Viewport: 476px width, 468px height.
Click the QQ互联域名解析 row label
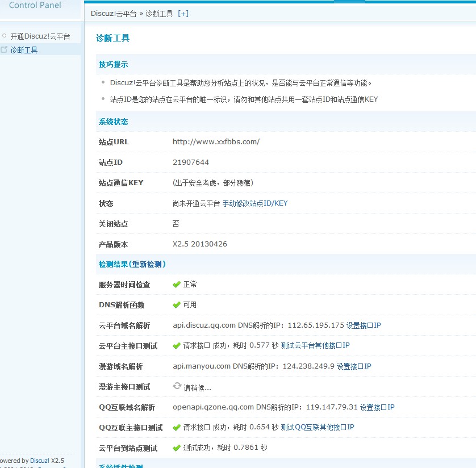click(127, 407)
